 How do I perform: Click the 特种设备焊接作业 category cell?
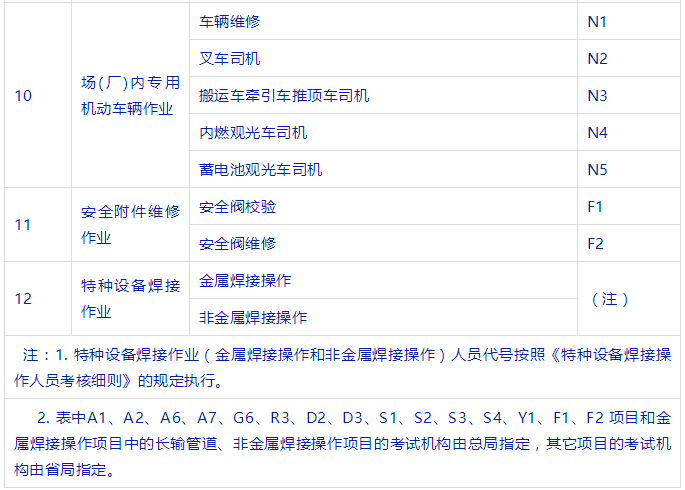pyautogui.click(x=130, y=299)
